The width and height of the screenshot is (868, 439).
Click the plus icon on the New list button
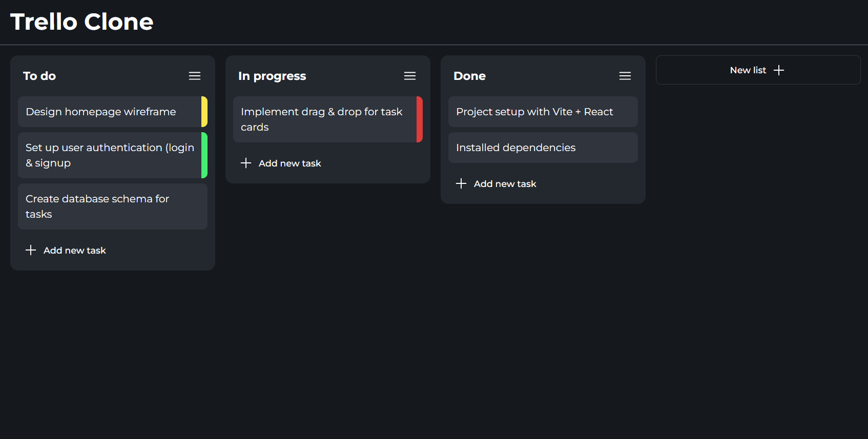(779, 70)
